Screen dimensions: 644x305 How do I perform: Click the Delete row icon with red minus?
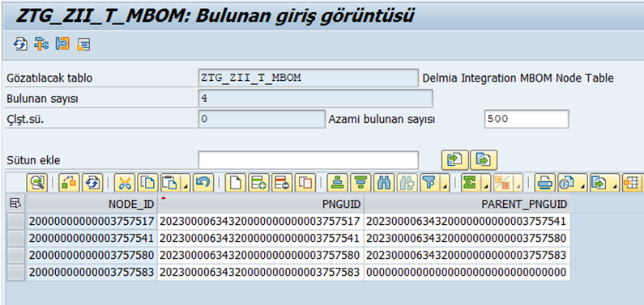[x=282, y=184]
